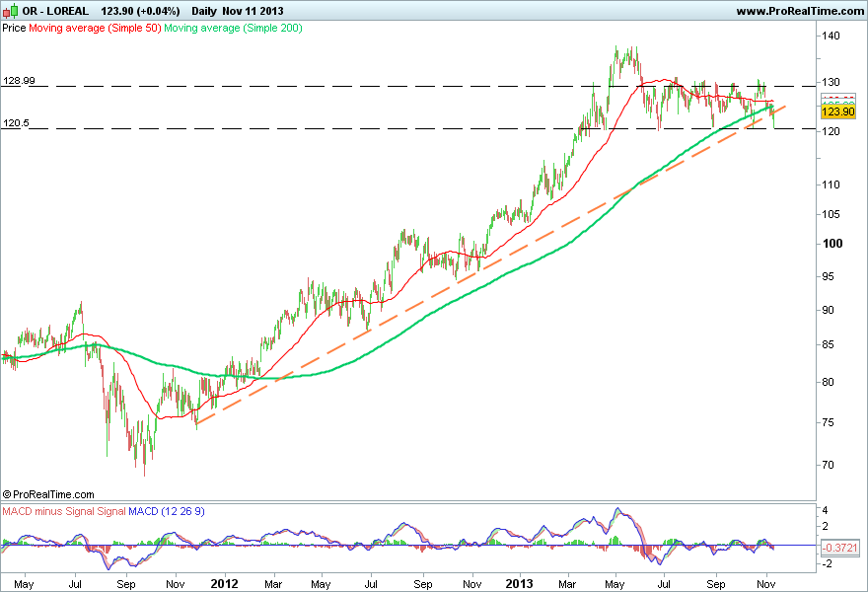Click the 110 price axis value
Image resolution: width=868 pixels, height=592 pixels.
(x=831, y=185)
